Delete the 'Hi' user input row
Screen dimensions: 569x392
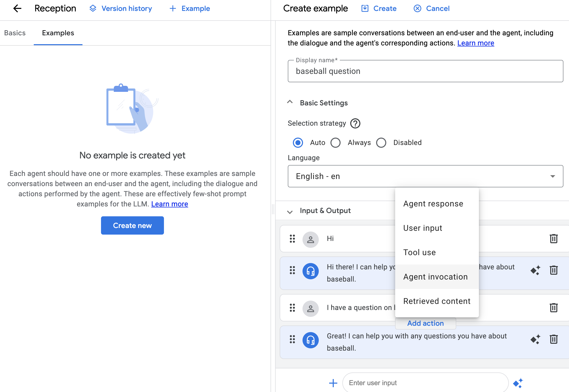(x=553, y=239)
